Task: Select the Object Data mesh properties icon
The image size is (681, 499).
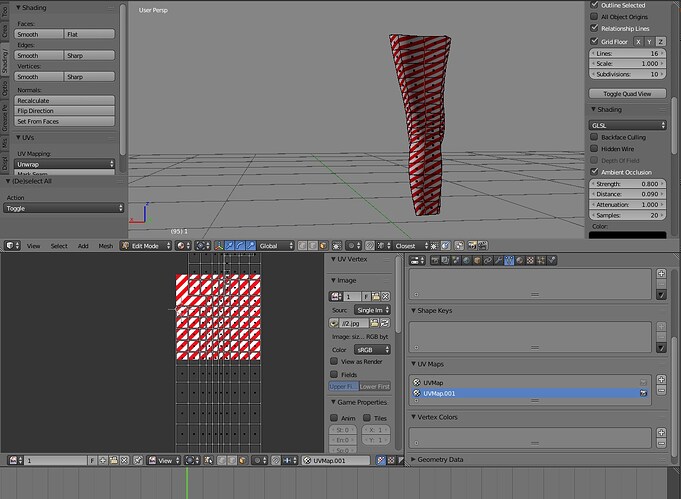Action: [x=509, y=261]
